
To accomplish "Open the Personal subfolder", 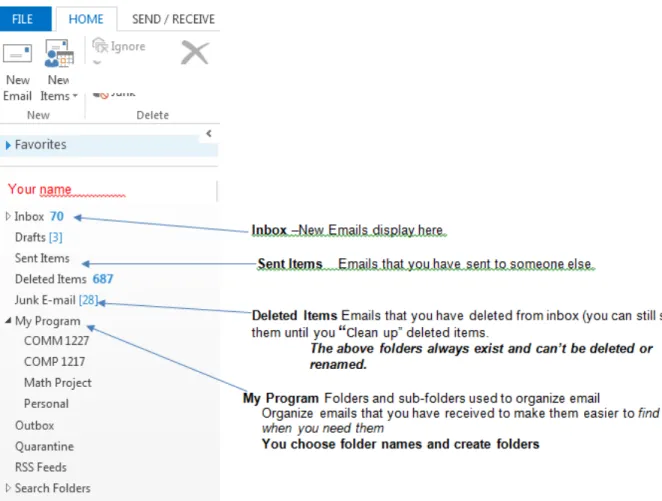I will point(46,404).
